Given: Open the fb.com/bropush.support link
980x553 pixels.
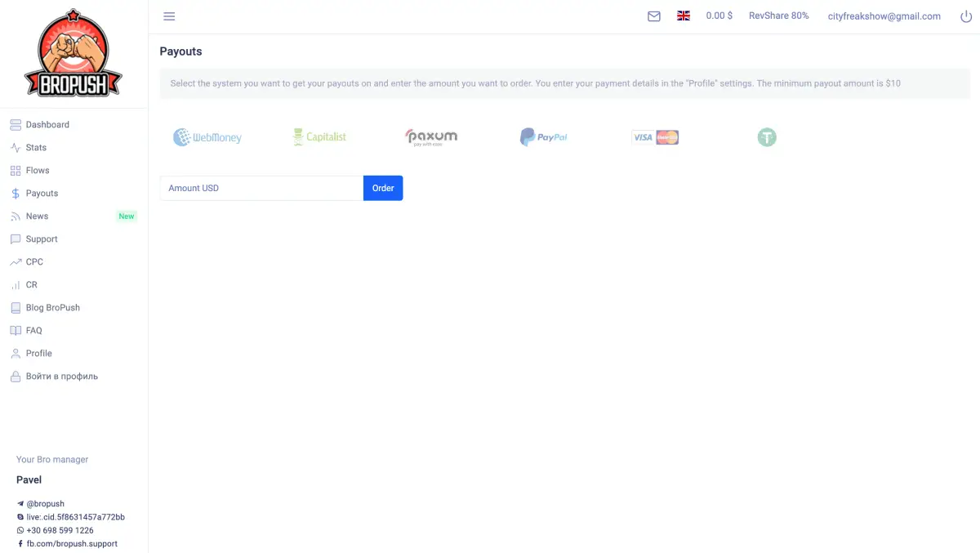Looking at the screenshot, I should [72, 543].
